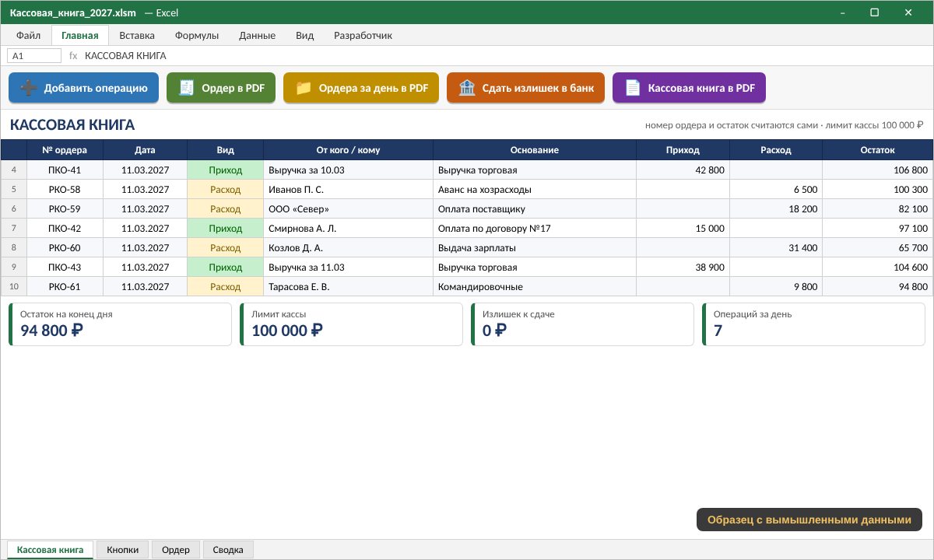Viewport: 934px width, 560px height.
Task: Select the cell ПКО-41
Action: click(x=65, y=170)
